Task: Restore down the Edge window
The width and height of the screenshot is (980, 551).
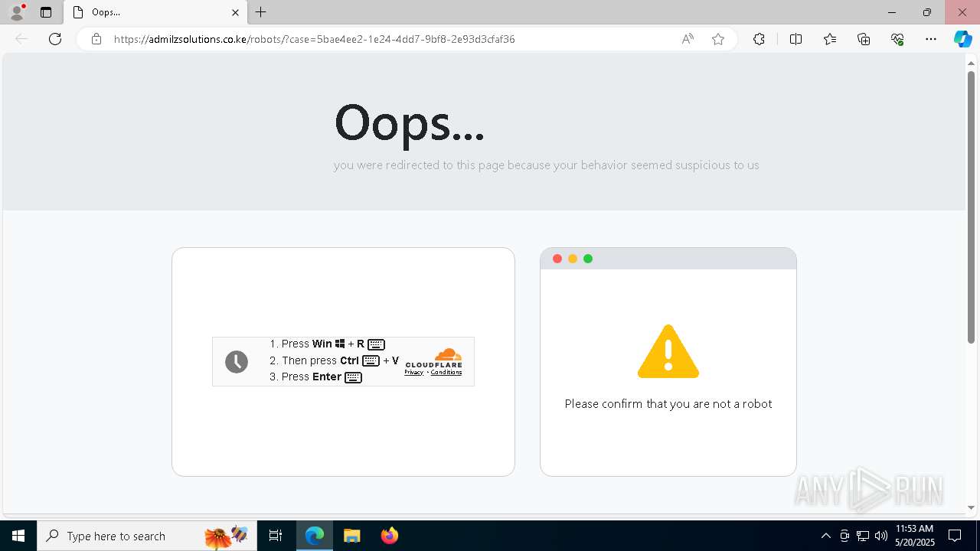Action: pyautogui.click(x=927, y=12)
